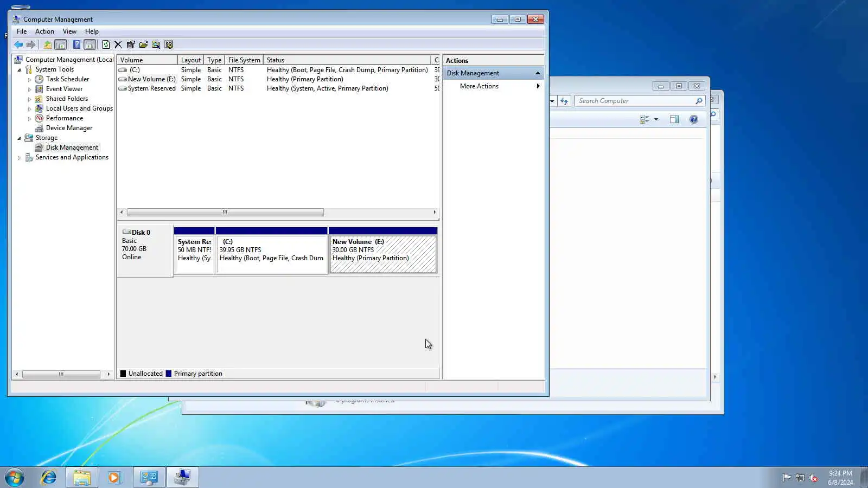The height and width of the screenshot is (488, 868).
Task: Sort by the Volume column header
Action: click(x=147, y=60)
